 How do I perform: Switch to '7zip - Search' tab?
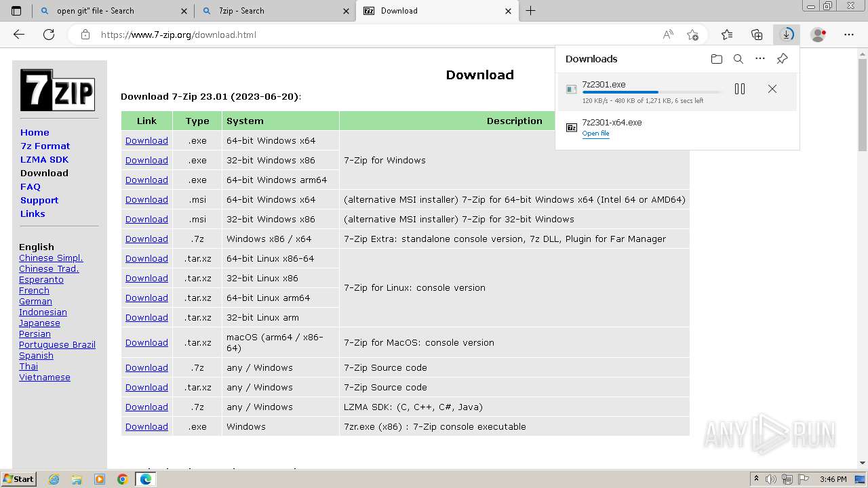point(275,11)
